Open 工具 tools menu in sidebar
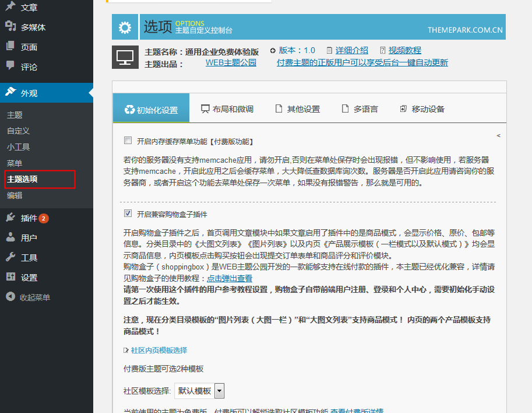The width and height of the screenshot is (532, 413). point(29,258)
